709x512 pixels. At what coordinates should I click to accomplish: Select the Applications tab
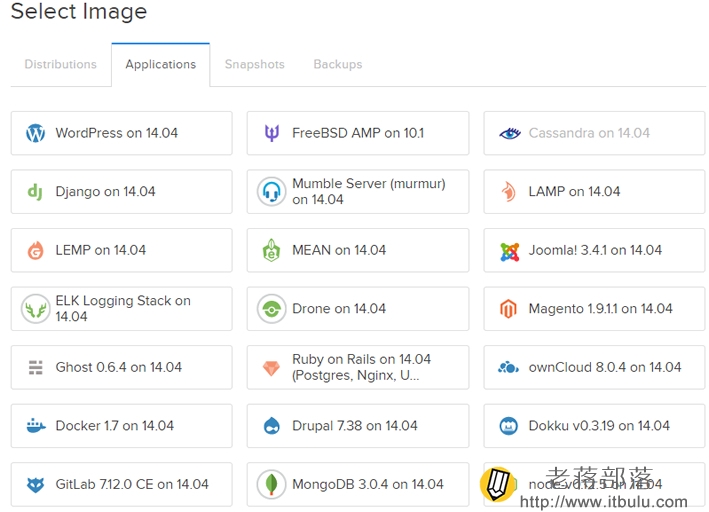point(161,64)
